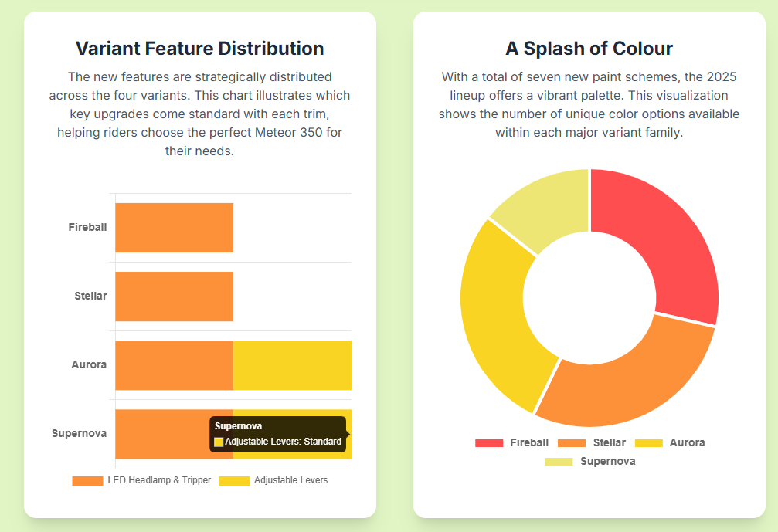Click the Fireball axis label on bar chart

pos(87,227)
